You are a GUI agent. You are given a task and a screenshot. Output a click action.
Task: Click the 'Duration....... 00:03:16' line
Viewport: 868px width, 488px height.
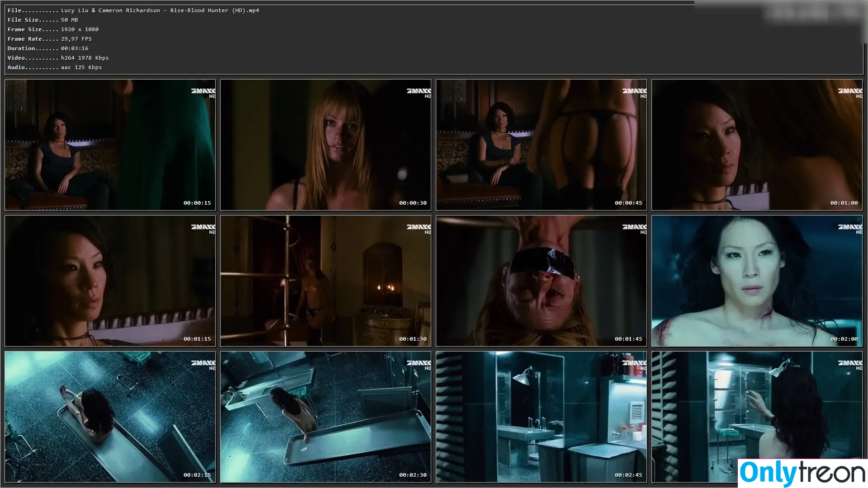(48, 48)
